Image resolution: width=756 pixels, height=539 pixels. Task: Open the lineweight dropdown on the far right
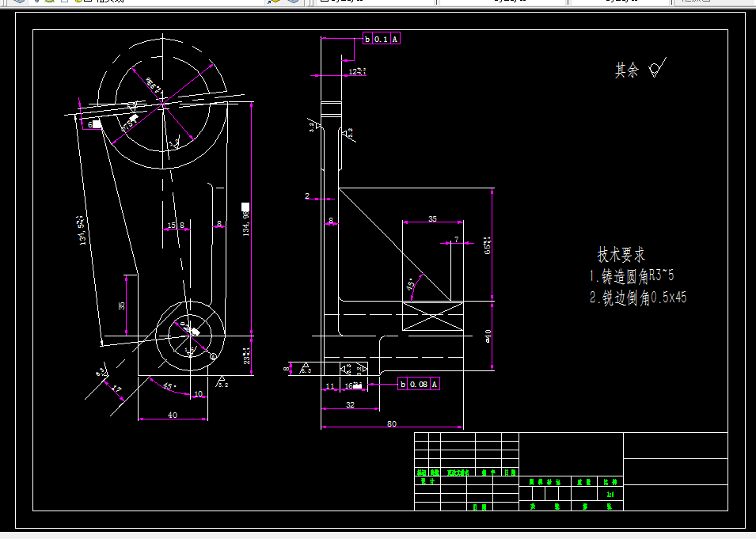pos(712,3)
